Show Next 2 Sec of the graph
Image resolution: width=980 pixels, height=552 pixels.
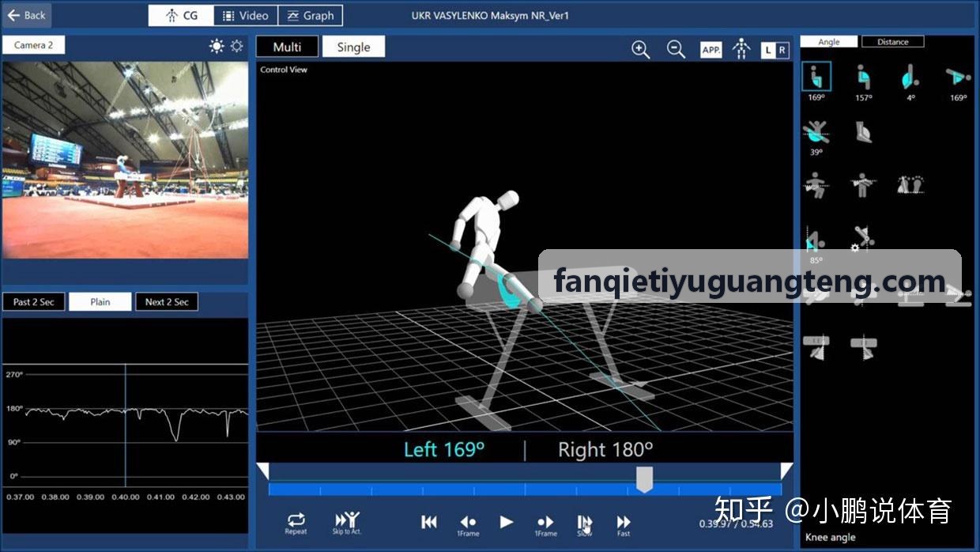click(167, 302)
